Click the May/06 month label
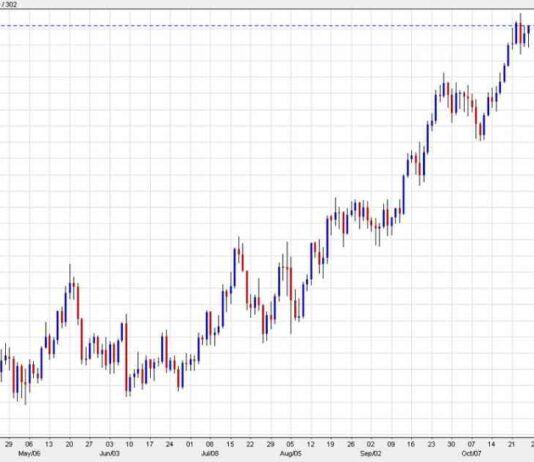 coord(29,453)
